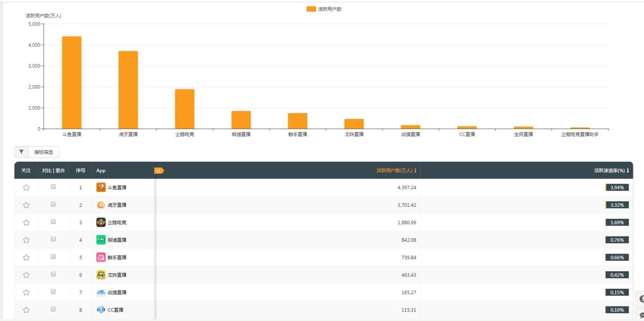Check the compare box for 企鹅电竞
The width and height of the screenshot is (644, 321).
point(53,222)
